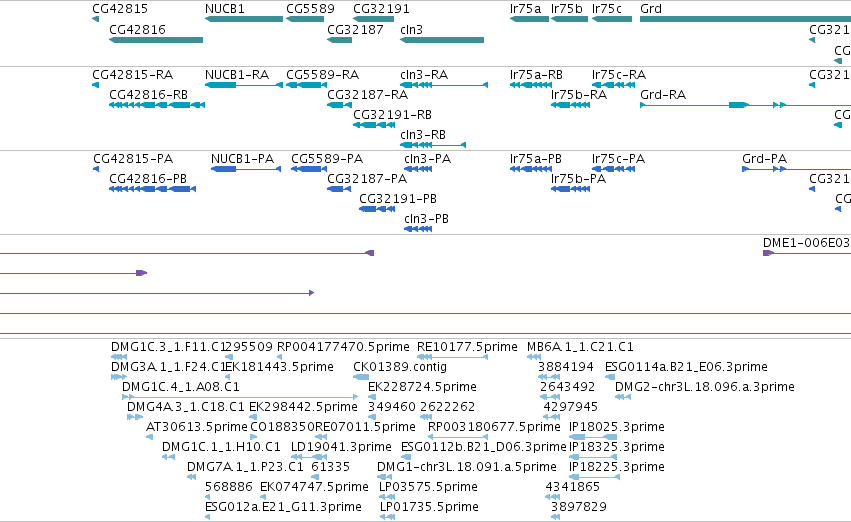851x522 pixels.
Task: Click the Grd-RA transcript exon block
Action: point(739,105)
